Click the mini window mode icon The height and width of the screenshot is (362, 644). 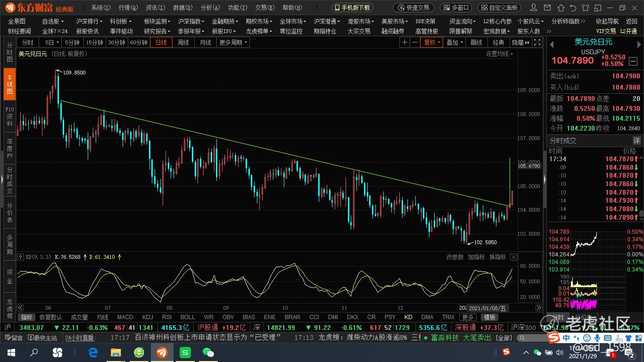point(598,8)
